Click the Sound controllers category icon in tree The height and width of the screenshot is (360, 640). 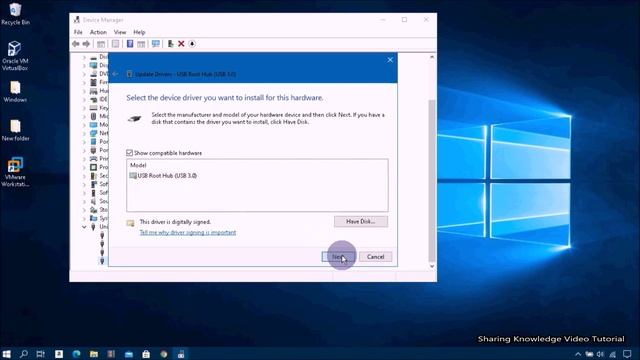coord(93,201)
